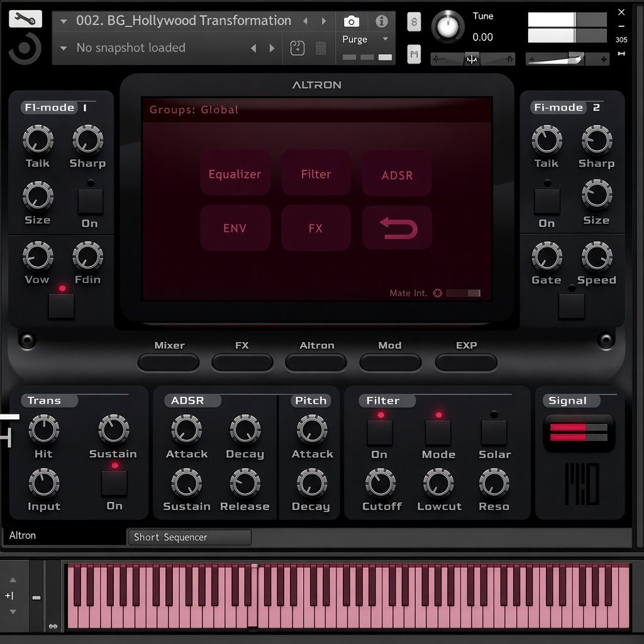
Task: Adjust the Filter Cutoff knob
Action: click(x=380, y=484)
